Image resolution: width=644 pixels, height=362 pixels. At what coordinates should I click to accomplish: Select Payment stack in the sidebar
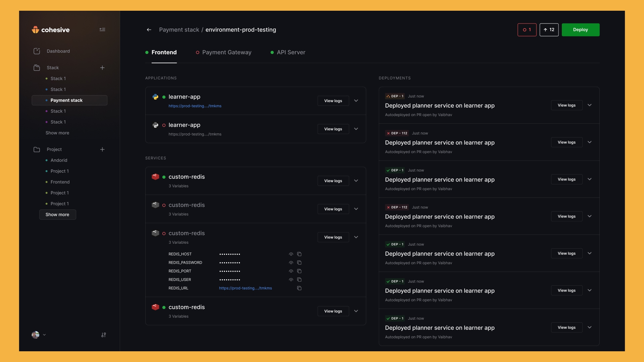66,100
